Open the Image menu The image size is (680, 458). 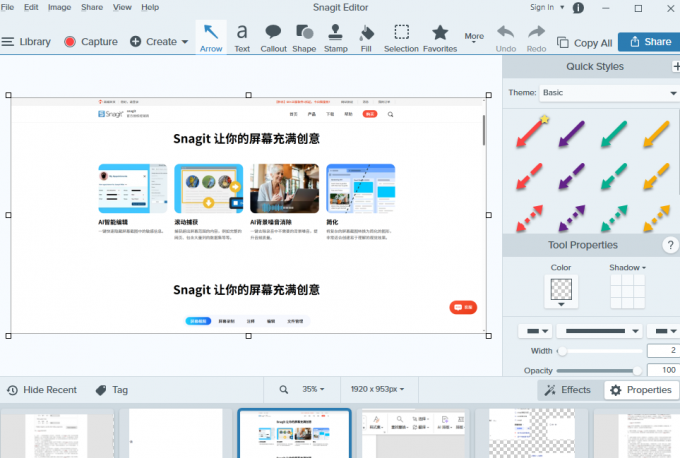(59, 7)
